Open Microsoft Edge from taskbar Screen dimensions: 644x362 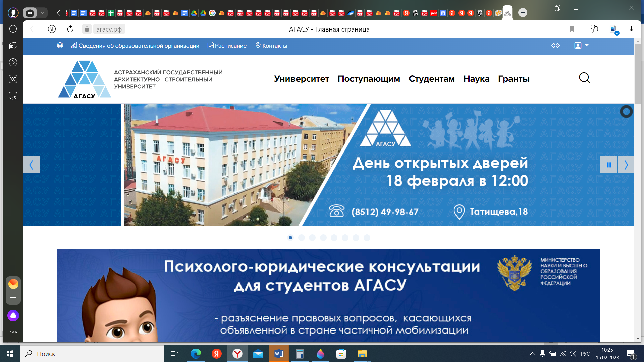pos(196,354)
